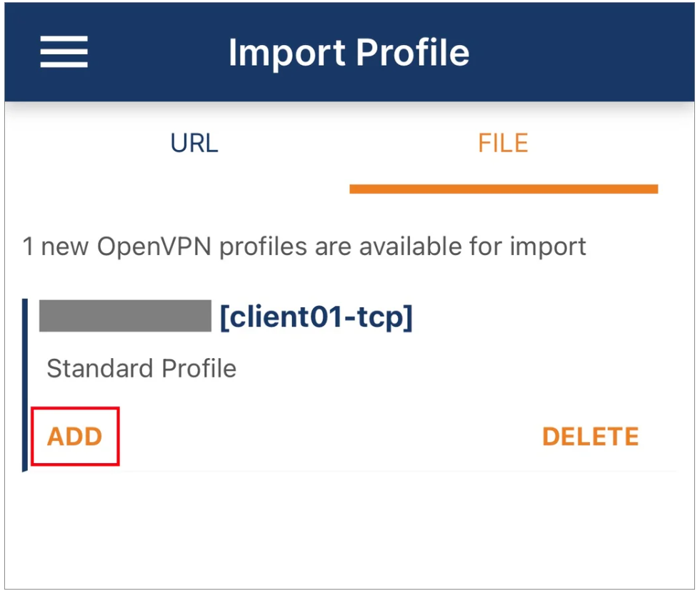Tap DELETE to remove the pending profile
The image size is (700, 596).
(x=591, y=437)
